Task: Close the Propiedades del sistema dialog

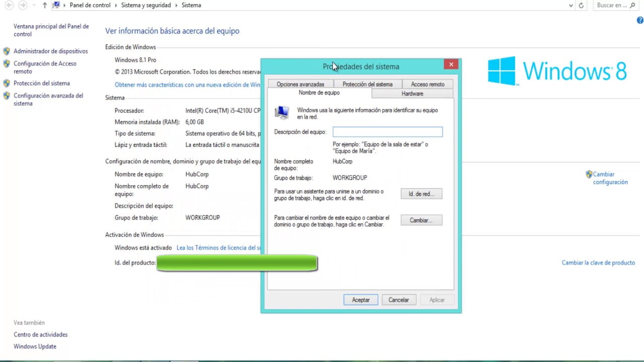Action: (x=451, y=64)
